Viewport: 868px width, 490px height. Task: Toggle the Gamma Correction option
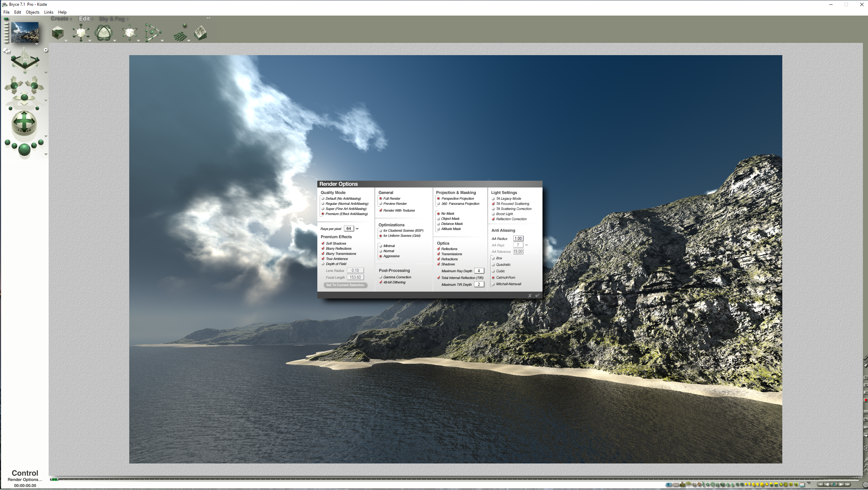[381, 277]
